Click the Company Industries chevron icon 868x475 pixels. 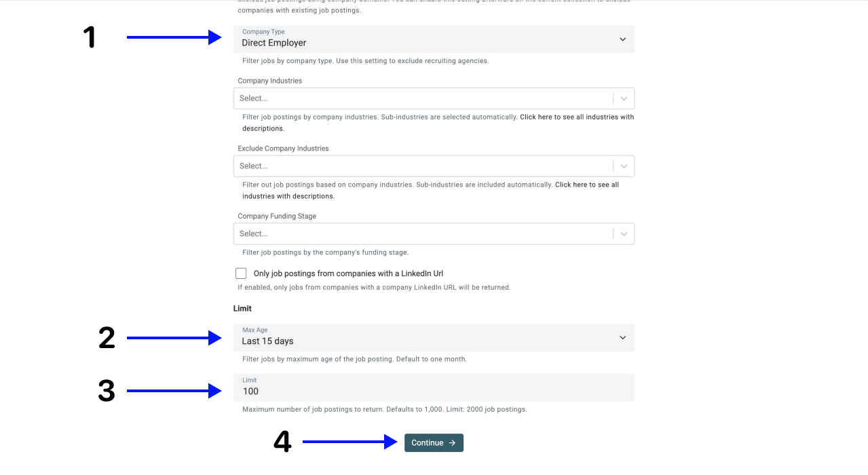click(x=624, y=98)
